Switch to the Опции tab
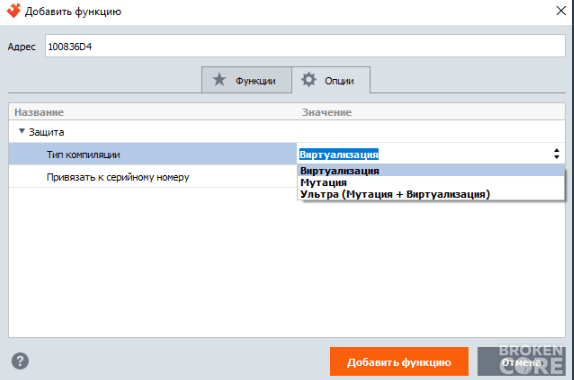This screenshot has height=380, width=574. 331,80
